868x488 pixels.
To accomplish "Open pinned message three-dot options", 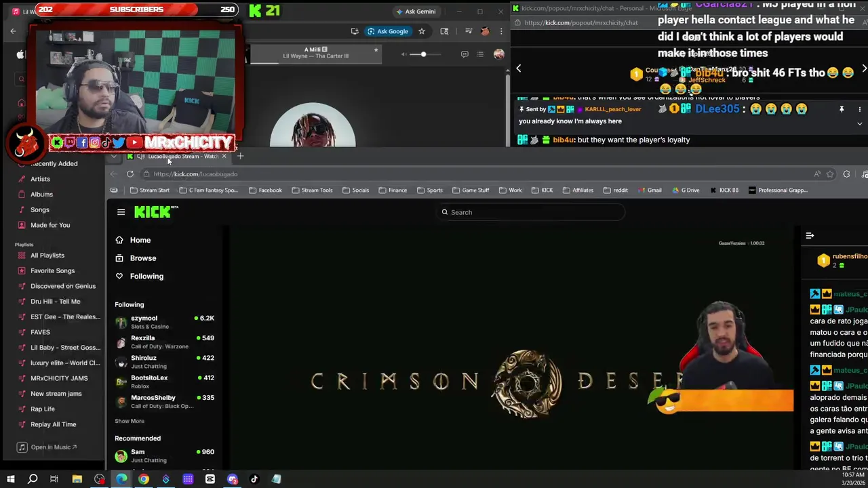I will point(860,109).
